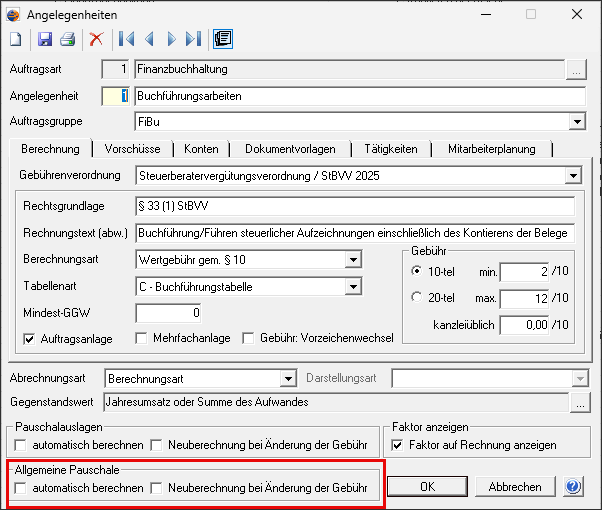The height and width of the screenshot is (510, 602).
Task: Uncheck Faktor auf Rechnung anzeigen
Action: (397, 445)
